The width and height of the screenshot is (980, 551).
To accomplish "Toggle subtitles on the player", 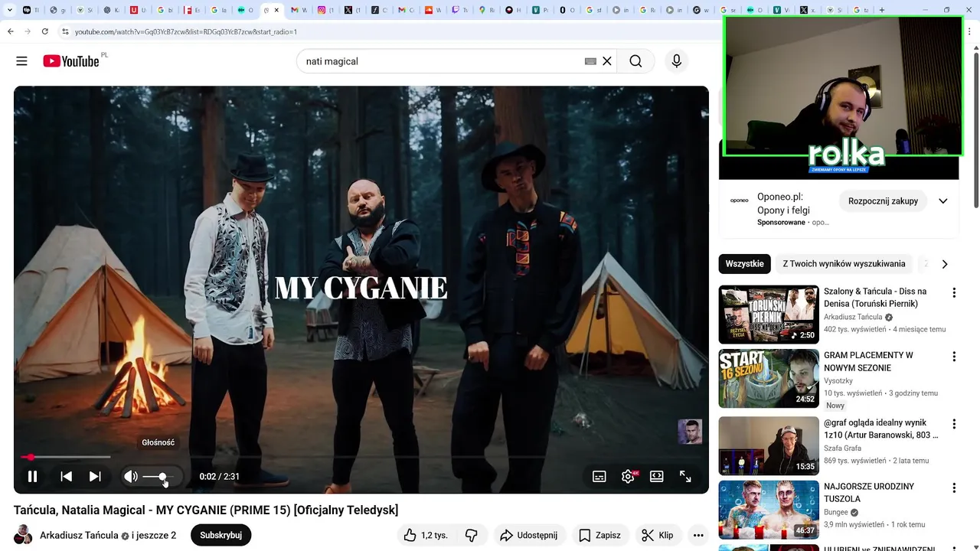I will [x=599, y=476].
